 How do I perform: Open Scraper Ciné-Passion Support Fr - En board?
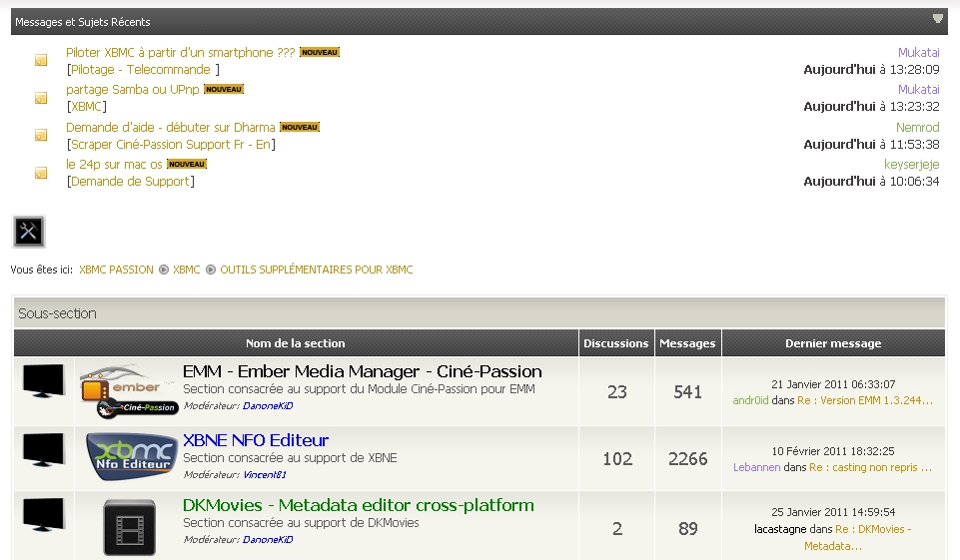171,145
